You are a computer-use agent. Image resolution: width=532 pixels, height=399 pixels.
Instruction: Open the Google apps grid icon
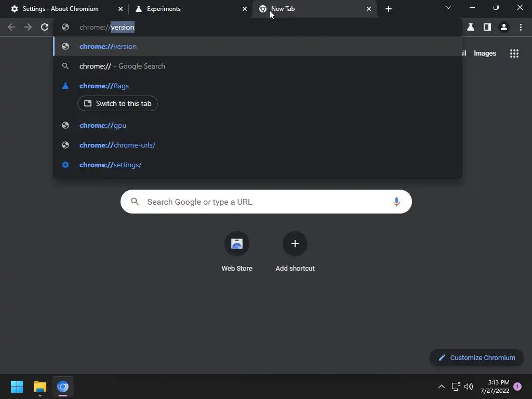[514, 54]
